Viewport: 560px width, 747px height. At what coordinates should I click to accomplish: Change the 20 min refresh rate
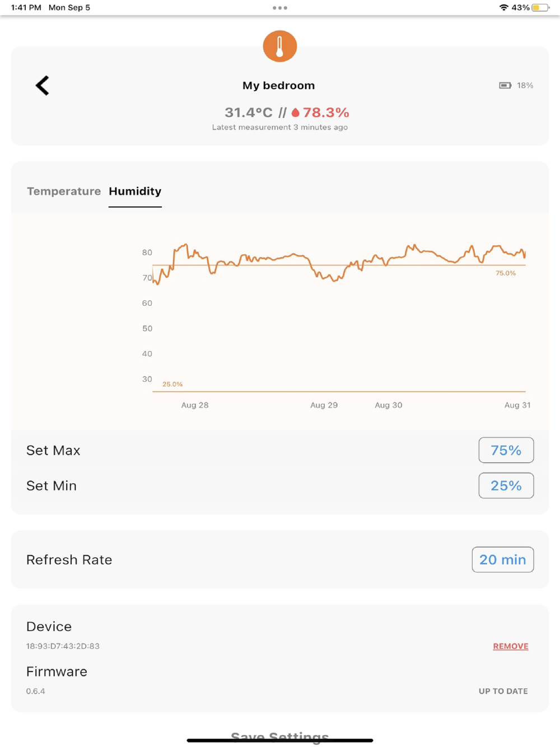coord(502,559)
